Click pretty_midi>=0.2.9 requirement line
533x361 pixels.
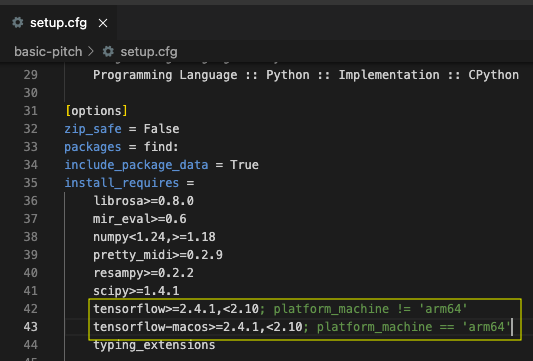coord(158,255)
